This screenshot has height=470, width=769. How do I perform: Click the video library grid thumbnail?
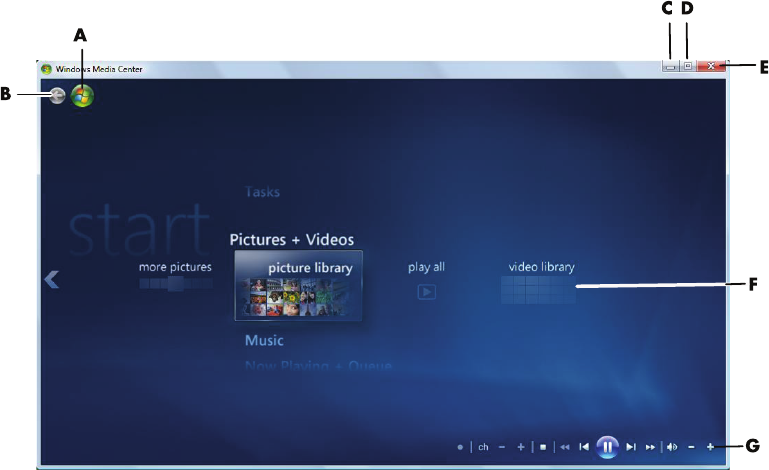click(x=538, y=289)
